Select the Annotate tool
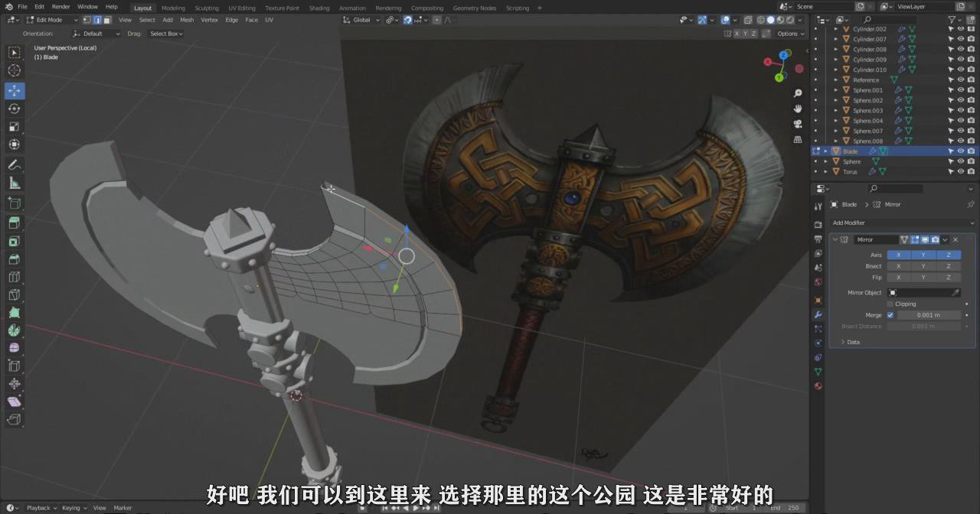 15,164
